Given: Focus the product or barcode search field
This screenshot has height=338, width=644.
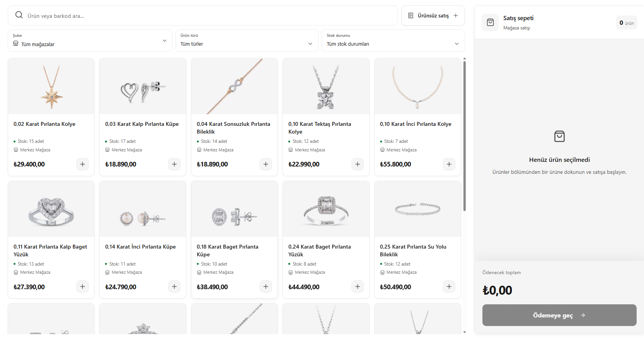Looking at the screenshot, I should click(x=203, y=15).
